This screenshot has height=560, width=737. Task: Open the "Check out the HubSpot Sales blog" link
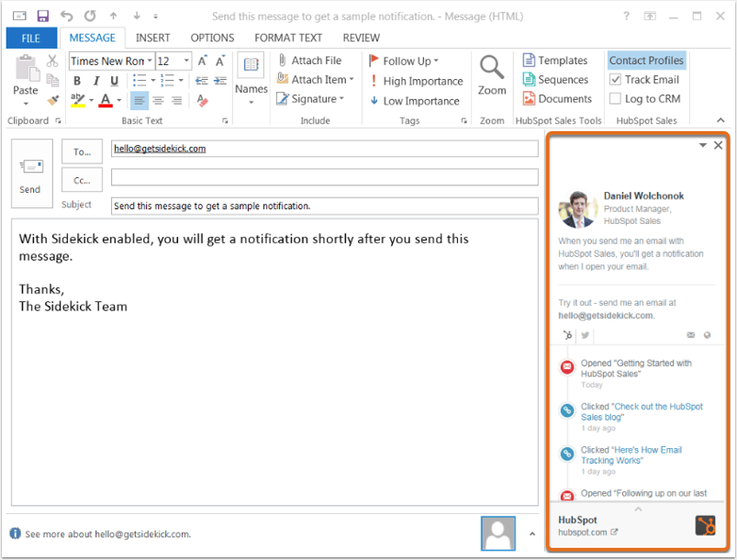click(x=642, y=412)
